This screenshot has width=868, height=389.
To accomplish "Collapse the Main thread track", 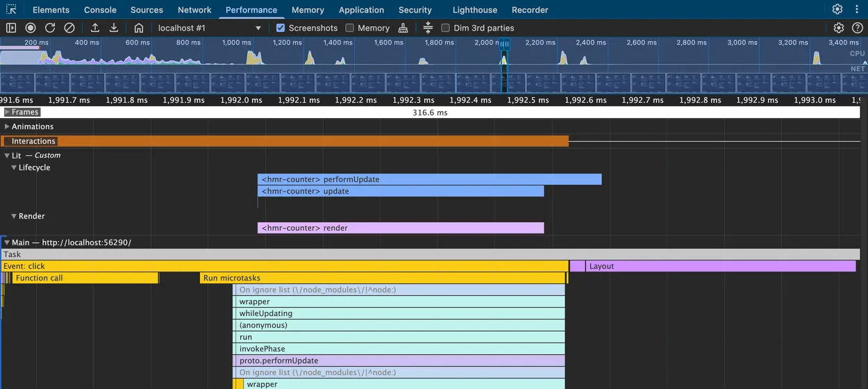I will coord(8,242).
